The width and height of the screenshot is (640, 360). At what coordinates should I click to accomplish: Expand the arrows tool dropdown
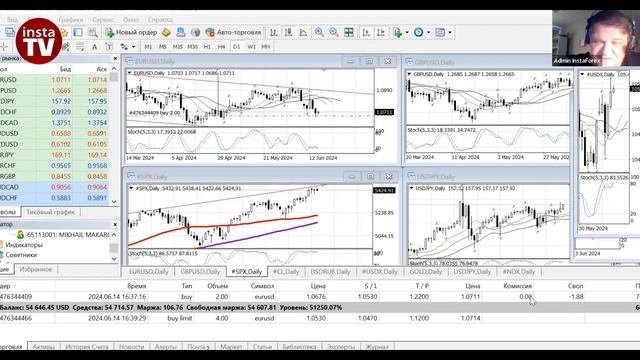[x=133, y=47]
